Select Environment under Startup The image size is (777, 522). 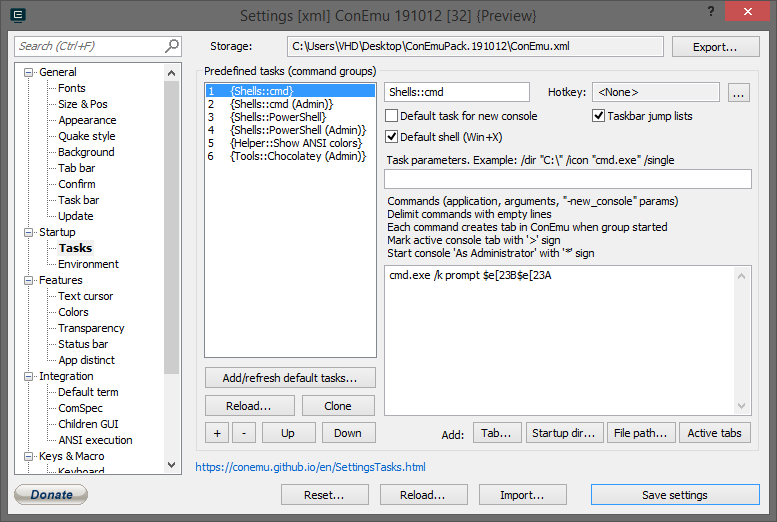pos(89,264)
